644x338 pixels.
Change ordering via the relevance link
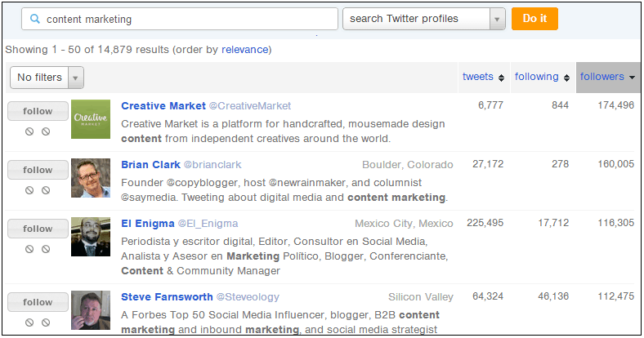245,50
